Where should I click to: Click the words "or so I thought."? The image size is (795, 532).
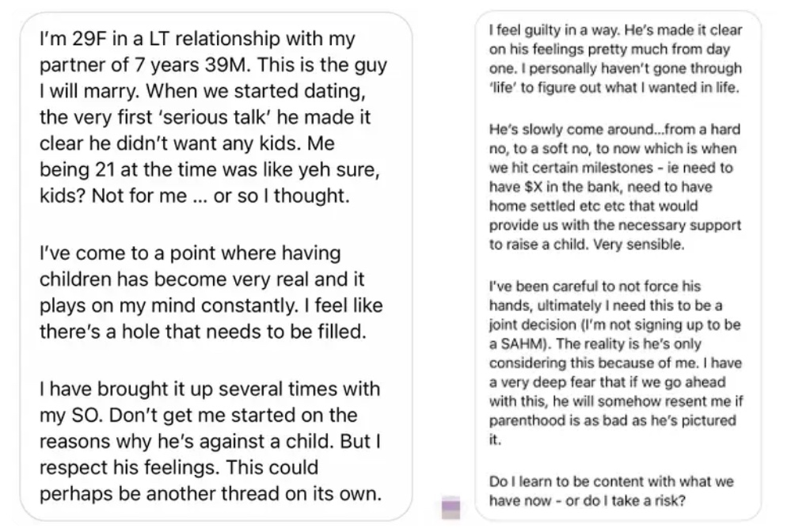[x=281, y=196]
